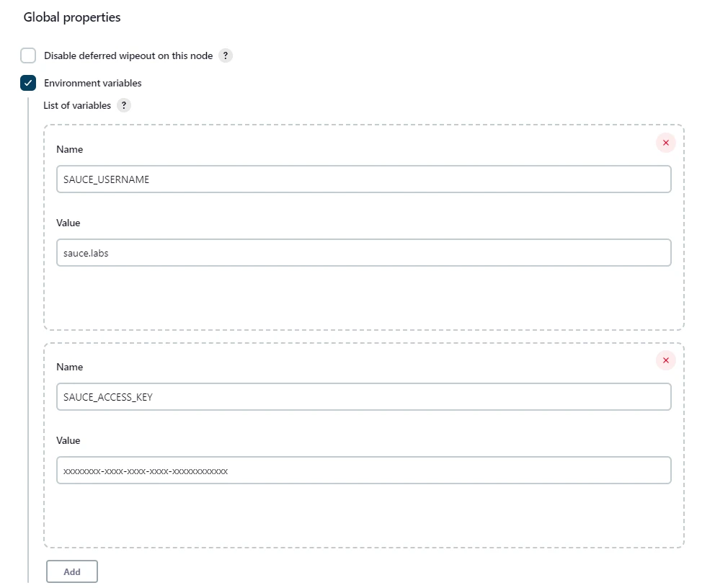Click the red X in the second variable block

point(665,360)
